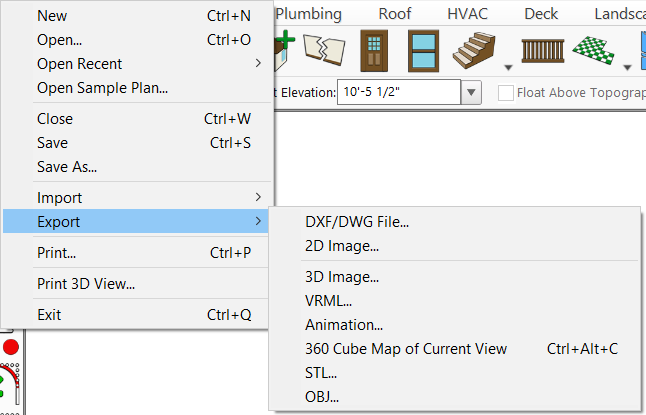This screenshot has height=415, width=646.
Task: Switch to the HVAC tab
Action: tap(468, 14)
